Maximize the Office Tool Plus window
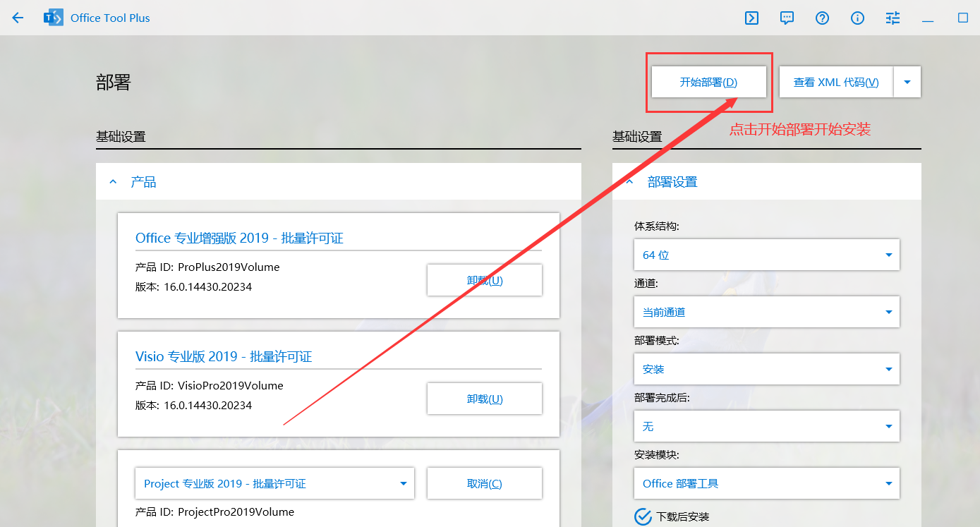 pos(962,18)
